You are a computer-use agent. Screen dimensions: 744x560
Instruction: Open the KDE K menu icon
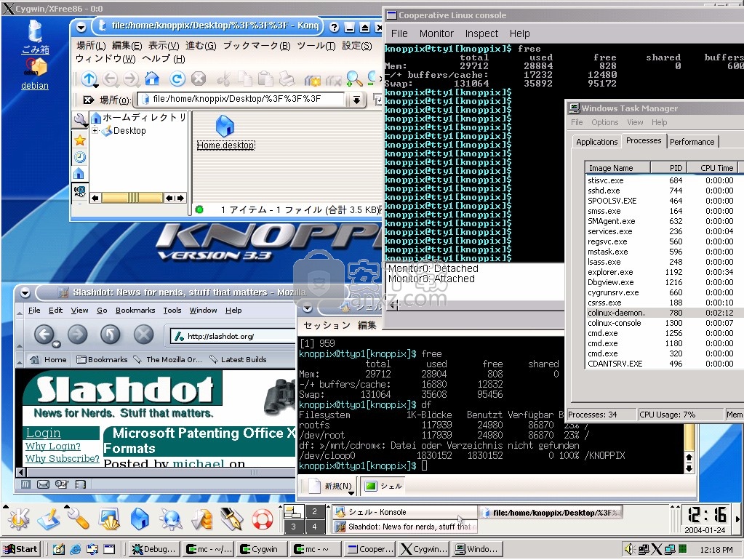(19, 519)
